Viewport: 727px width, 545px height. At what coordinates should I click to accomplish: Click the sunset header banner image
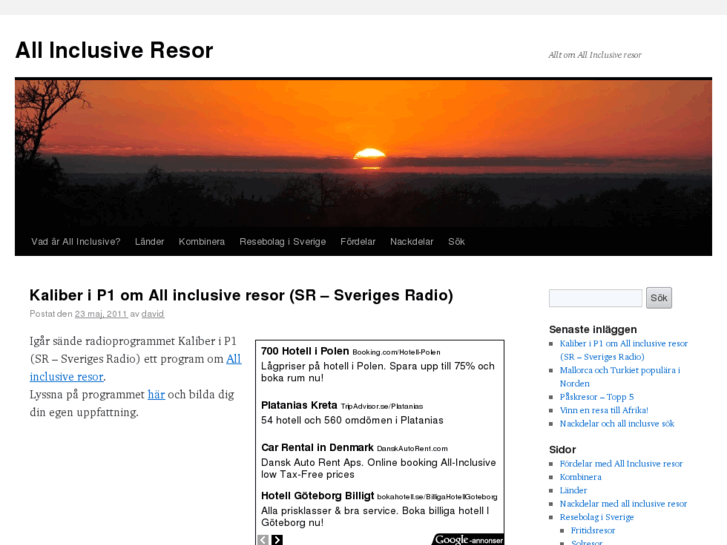(x=364, y=153)
